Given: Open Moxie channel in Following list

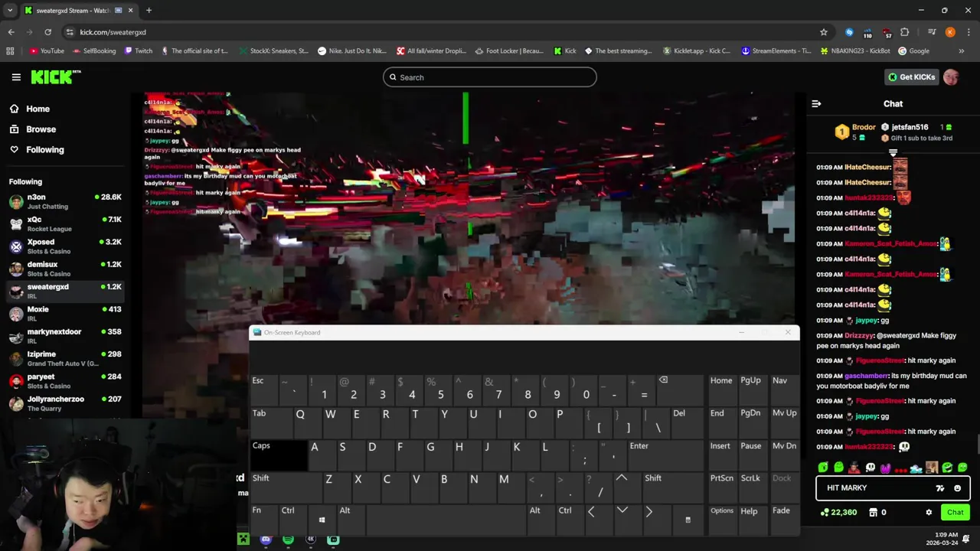Looking at the screenshot, I should [64, 313].
